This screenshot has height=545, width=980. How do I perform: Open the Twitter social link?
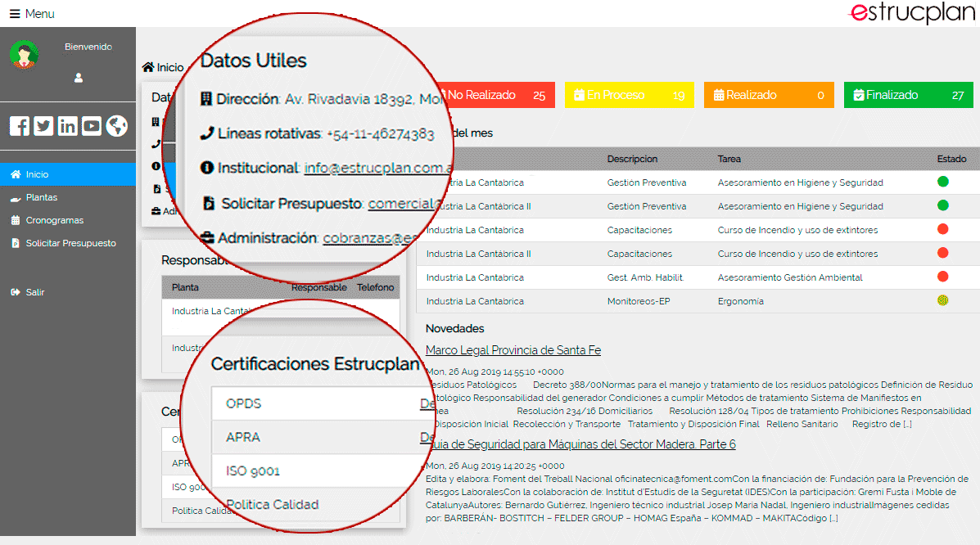click(x=43, y=126)
